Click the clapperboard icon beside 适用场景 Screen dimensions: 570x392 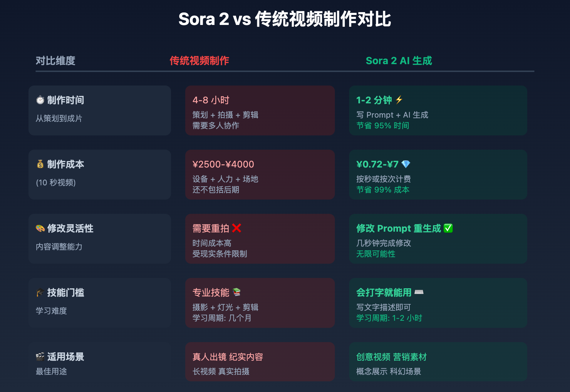click(40, 357)
